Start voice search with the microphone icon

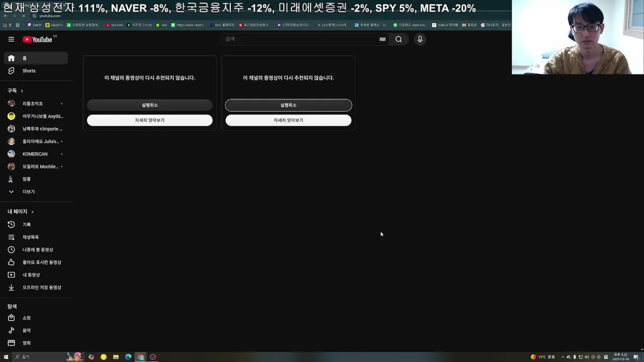(420, 39)
